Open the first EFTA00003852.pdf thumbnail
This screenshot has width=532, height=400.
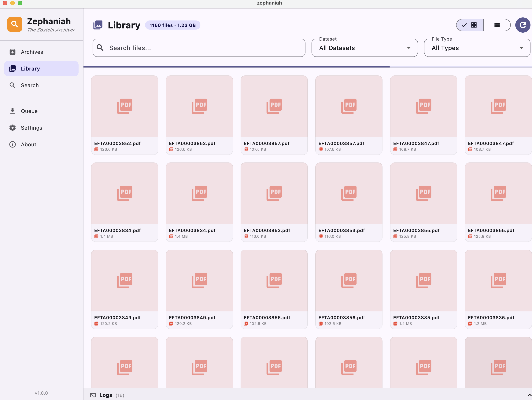(124, 106)
